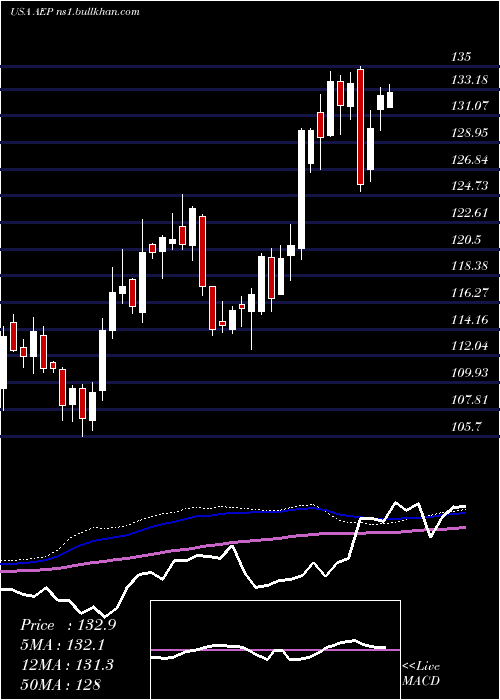Image resolution: width=500 pixels, height=700 pixels.
Task: Click the 109.93 price axis label
Action: pos(469,373)
